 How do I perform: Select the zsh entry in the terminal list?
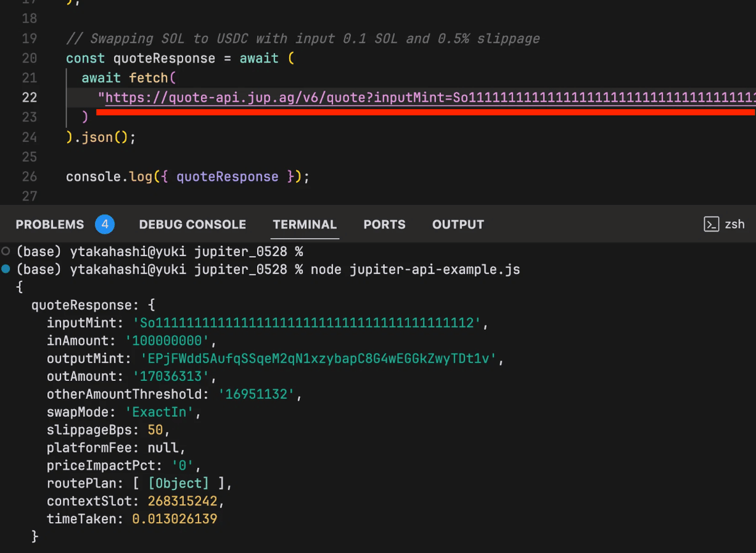coord(736,224)
